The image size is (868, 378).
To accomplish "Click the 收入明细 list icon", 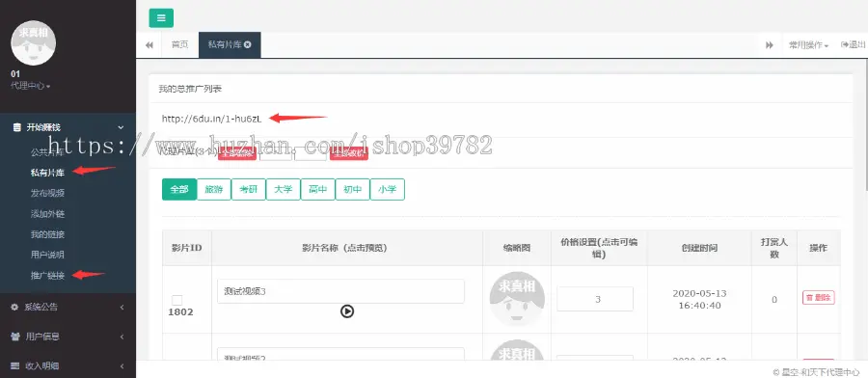I will pyautogui.click(x=15, y=365).
